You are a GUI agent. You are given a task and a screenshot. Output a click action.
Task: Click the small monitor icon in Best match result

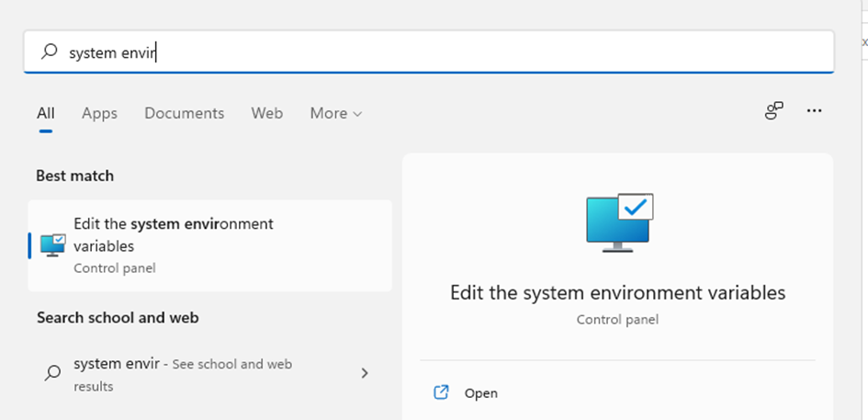(53, 245)
